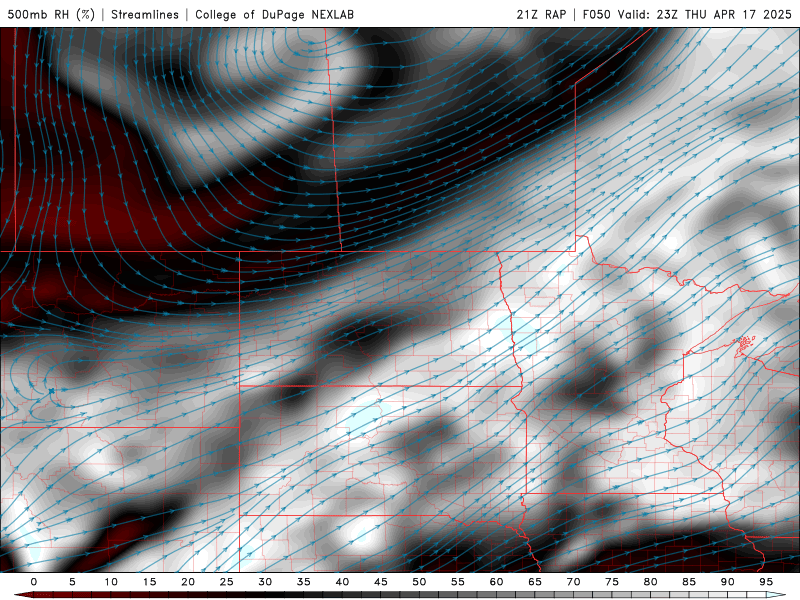Click the 'Streamlines' label in header
The height and width of the screenshot is (600, 800).
[145, 14]
